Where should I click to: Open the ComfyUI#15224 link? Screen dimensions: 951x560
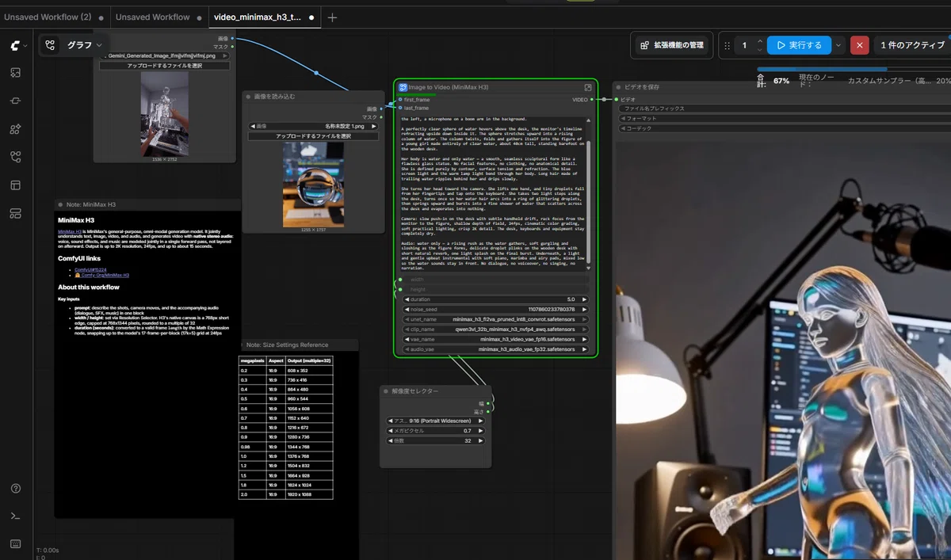click(x=91, y=269)
